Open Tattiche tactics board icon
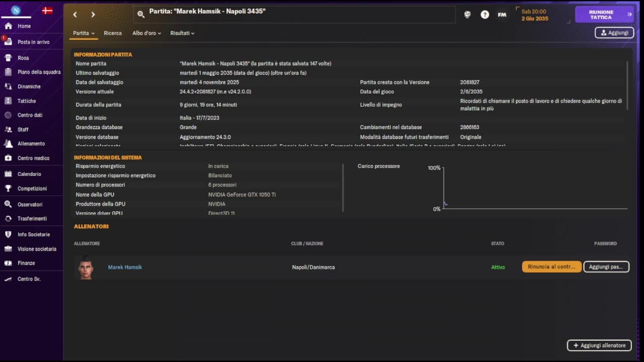644x362 pixels. tap(8, 101)
